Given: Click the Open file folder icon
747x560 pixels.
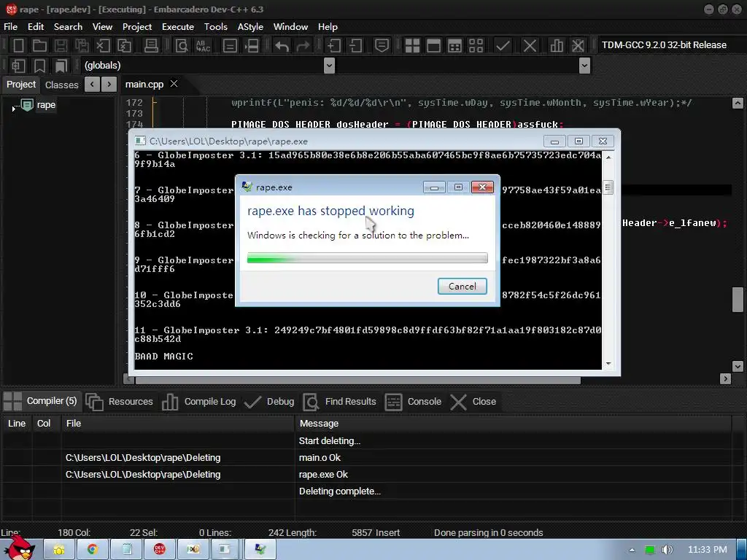Looking at the screenshot, I should (x=39, y=46).
